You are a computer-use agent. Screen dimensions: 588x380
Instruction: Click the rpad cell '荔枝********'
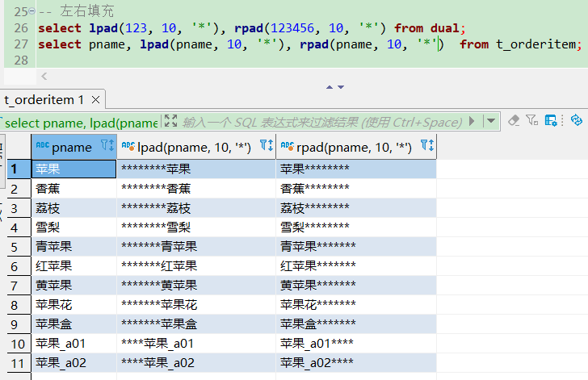click(x=356, y=208)
